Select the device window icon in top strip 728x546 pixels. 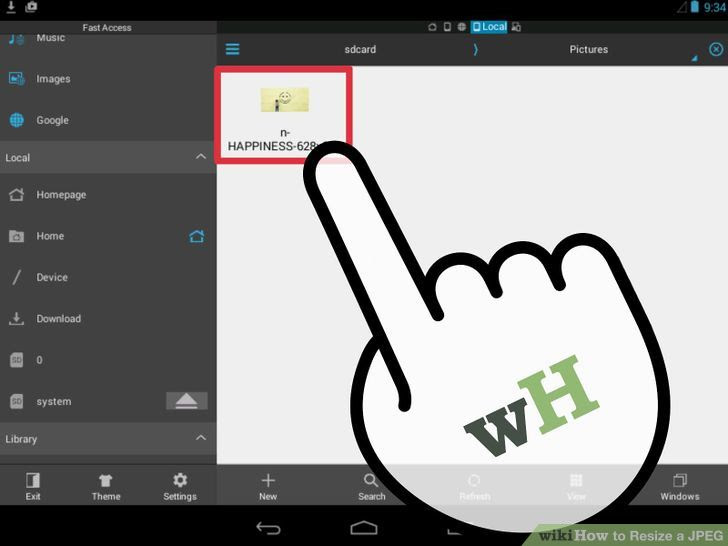point(447,27)
